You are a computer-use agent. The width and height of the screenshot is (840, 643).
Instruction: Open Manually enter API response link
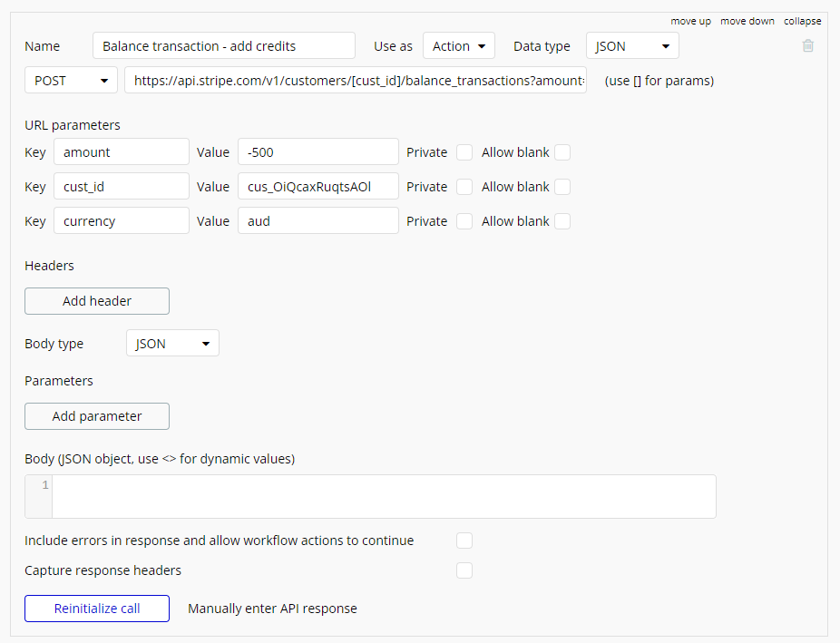272,609
